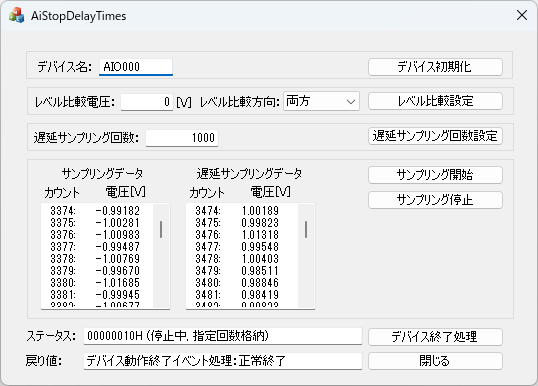Image resolution: width=538 pixels, height=386 pixels.
Task: Start sampling with サンプリング開始 button
Action: 435,175
